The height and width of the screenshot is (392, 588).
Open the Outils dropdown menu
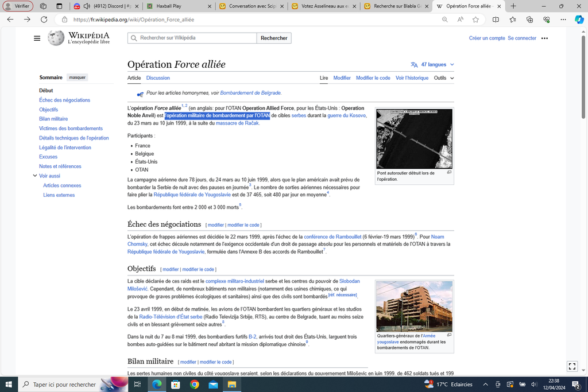coord(444,78)
